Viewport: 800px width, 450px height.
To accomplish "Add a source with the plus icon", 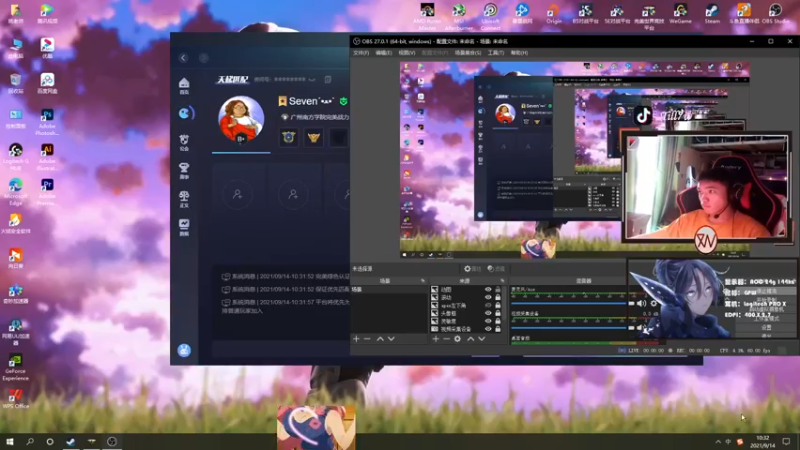I will pyautogui.click(x=436, y=339).
